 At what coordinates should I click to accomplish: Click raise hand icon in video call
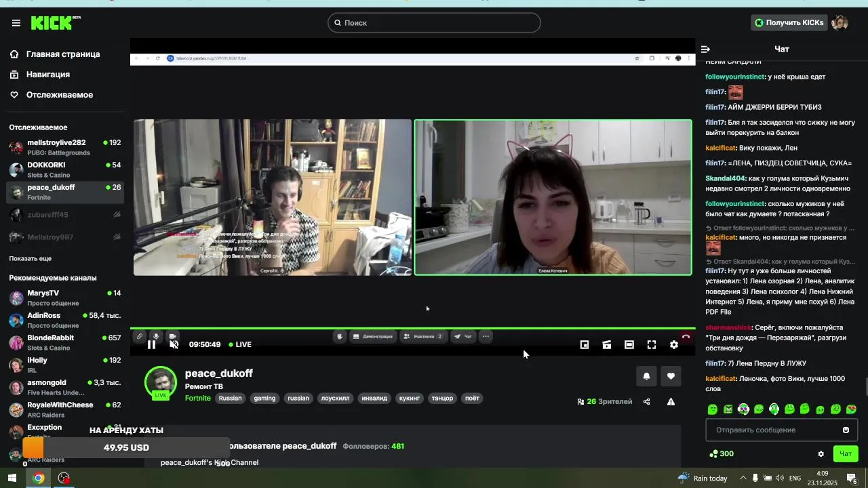tap(340, 336)
